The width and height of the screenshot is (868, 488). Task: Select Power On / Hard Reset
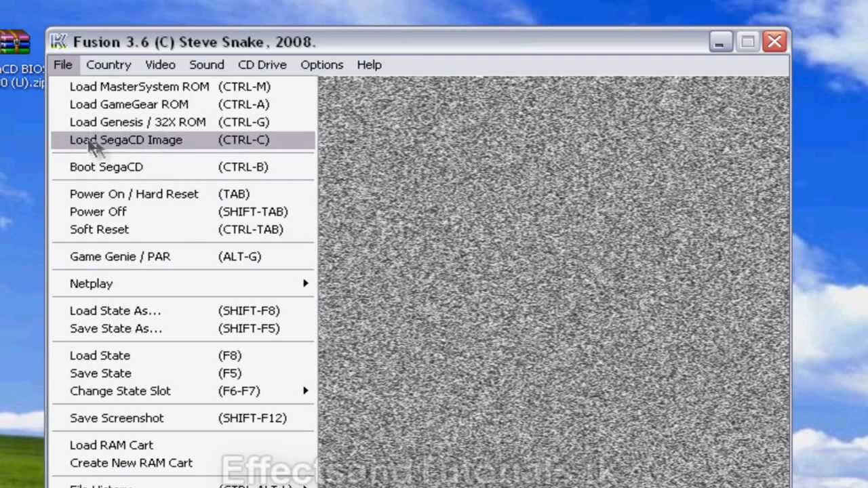click(x=183, y=194)
